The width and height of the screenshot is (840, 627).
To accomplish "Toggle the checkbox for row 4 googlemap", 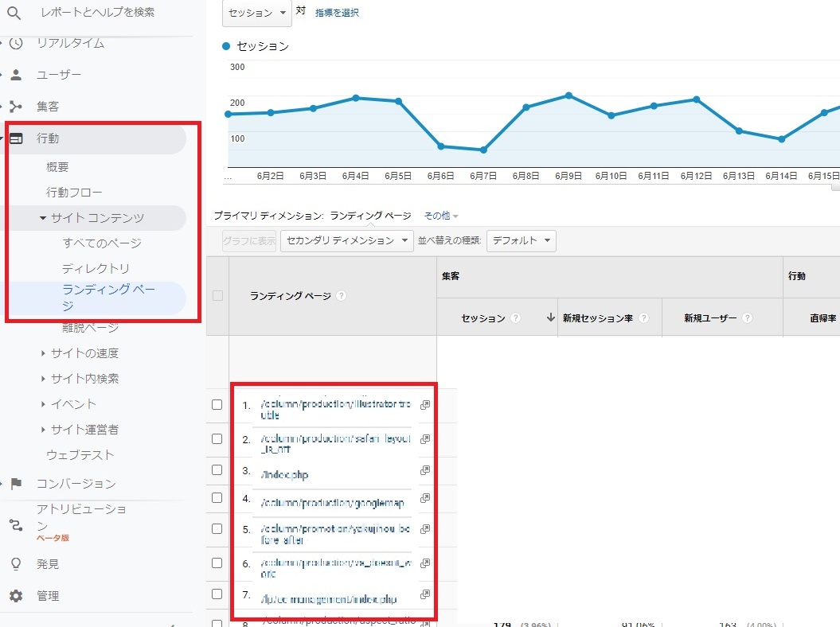I will tap(217, 498).
